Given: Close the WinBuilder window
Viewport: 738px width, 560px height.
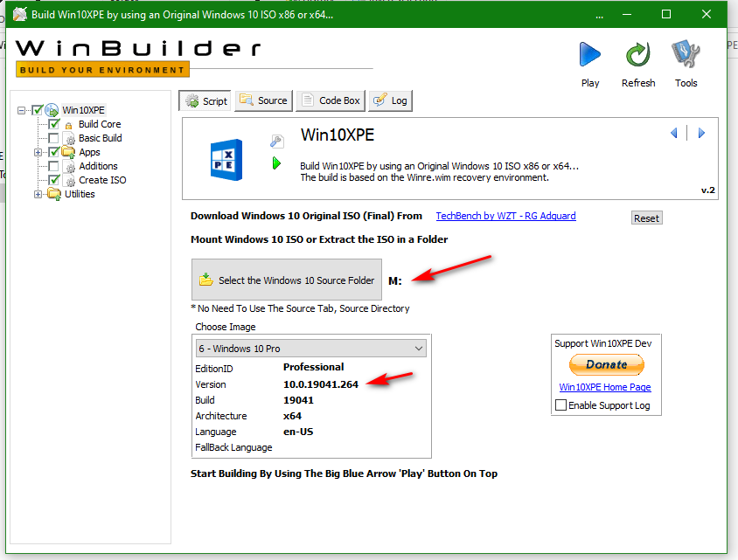Looking at the screenshot, I should click(706, 15).
